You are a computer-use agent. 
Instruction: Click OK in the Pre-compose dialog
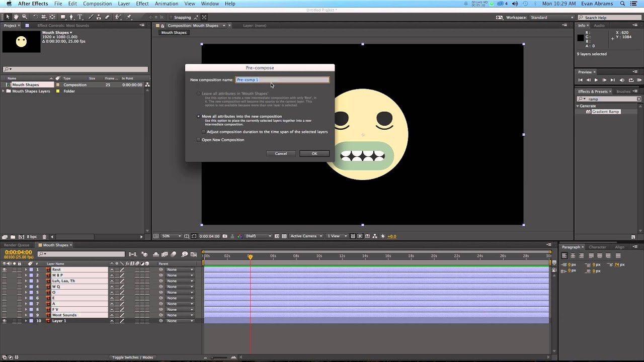click(x=314, y=153)
